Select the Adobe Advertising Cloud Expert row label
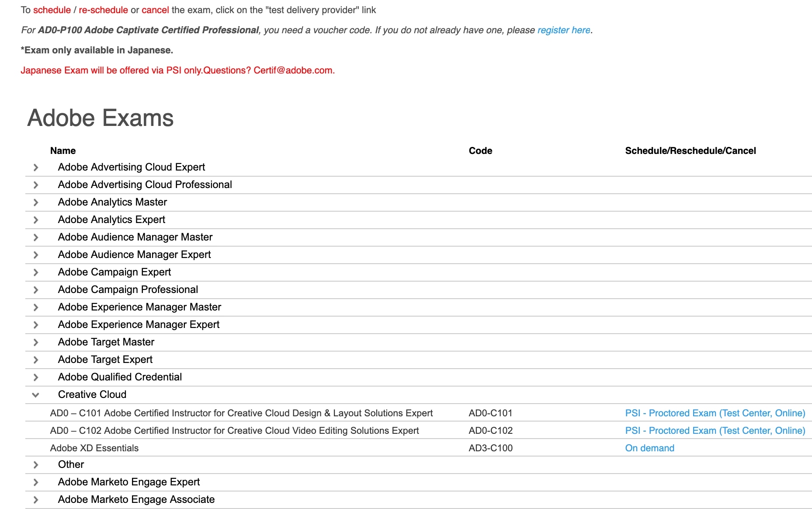812x509 pixels. click(x=132, y=167)
